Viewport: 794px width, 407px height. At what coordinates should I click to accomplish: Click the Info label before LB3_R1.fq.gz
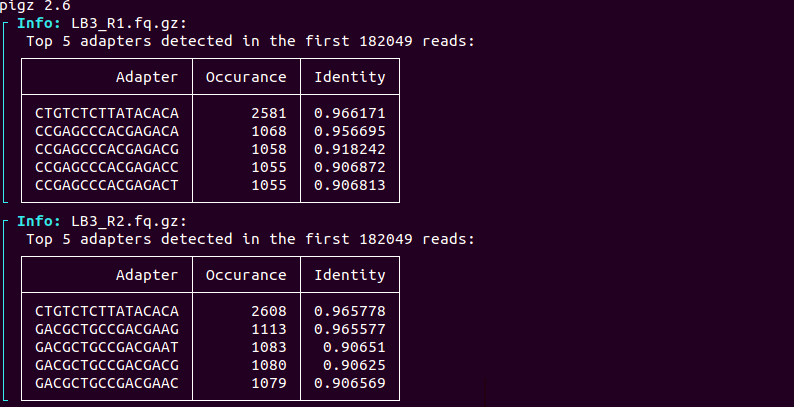tap(39, 23)
